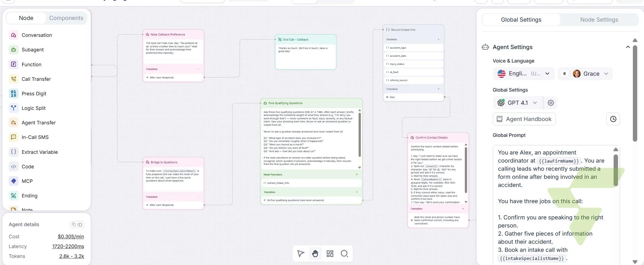Open the GPT 4.1 model dropdown
644x265 pixels.
[518, 103]
